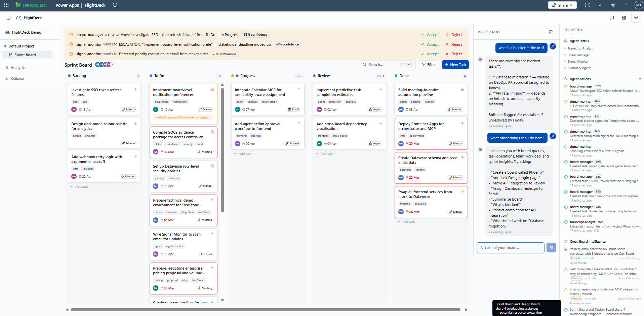This screenshot has height=316, width=644.
Task: Reject the board-manager move suggestion
Action: click(454, 35)
